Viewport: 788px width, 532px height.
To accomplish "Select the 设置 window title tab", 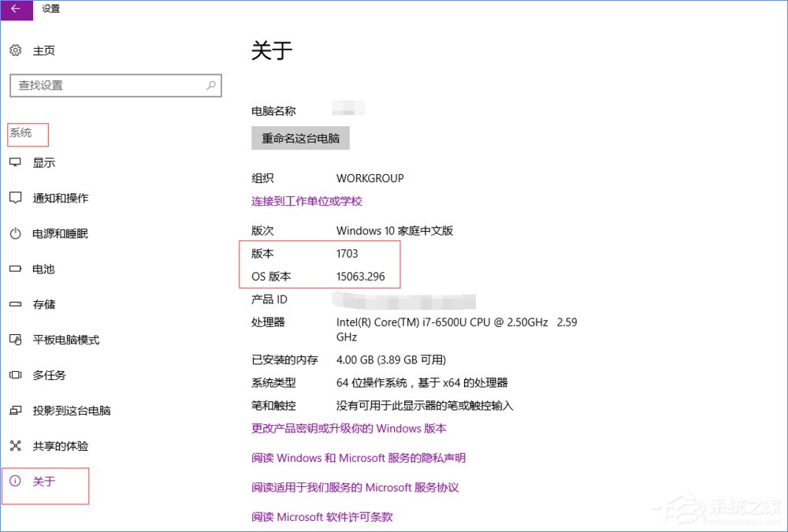I will coord(50,9).
